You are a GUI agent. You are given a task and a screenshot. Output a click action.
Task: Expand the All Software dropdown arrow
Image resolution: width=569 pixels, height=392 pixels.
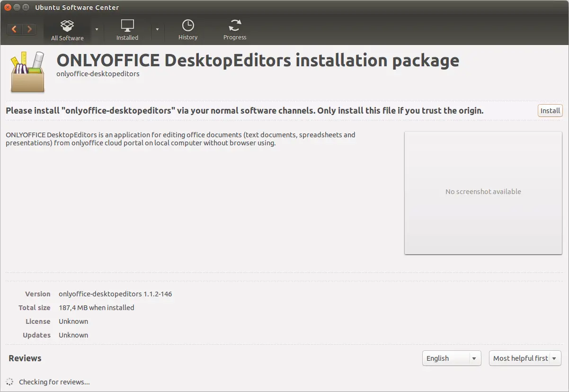97,29
